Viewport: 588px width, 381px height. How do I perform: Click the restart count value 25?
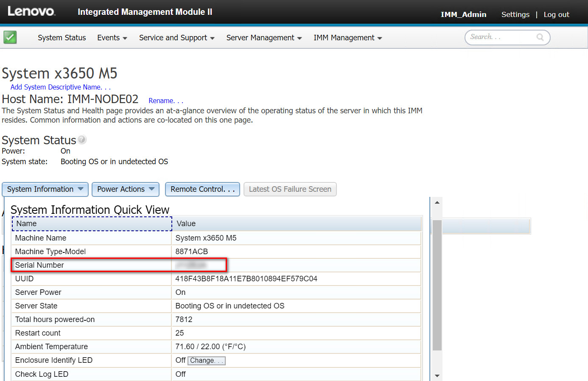(179, 333)
